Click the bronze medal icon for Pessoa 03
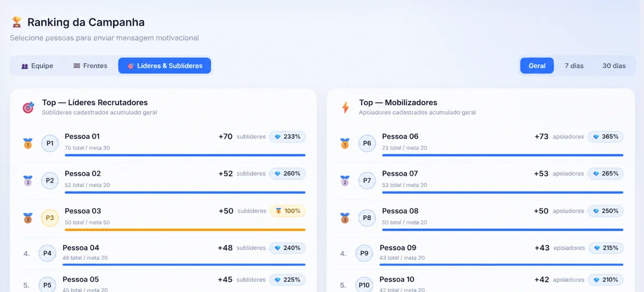 28,218
